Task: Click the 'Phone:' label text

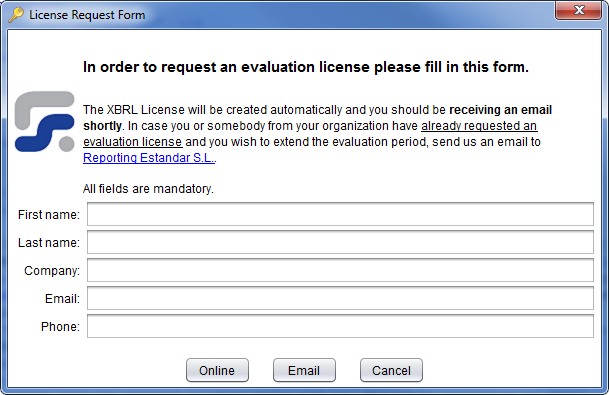Action: pos(60,327)
